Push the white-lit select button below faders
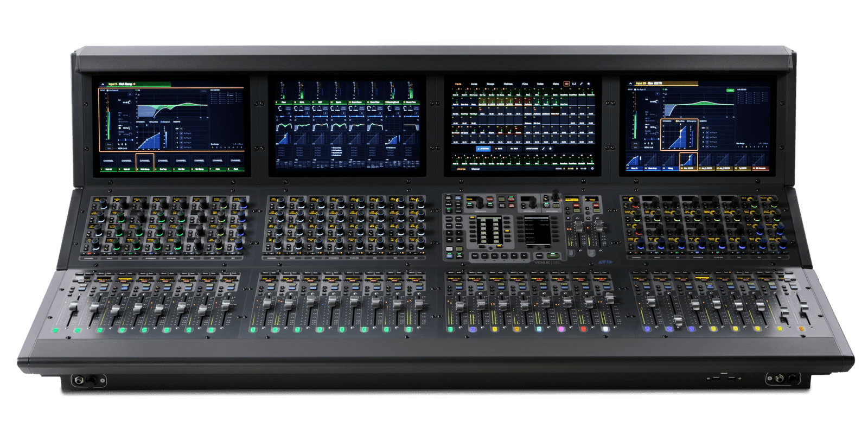The image size is (868, 435). (605, 329)
